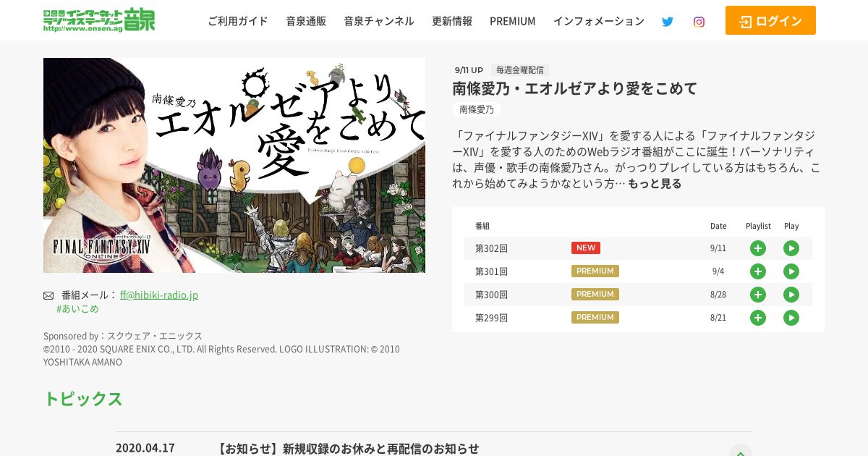This screenshot has width=868, height=456.
Task: Click the トピックス section heading
Action: click(x=83, y=399)
